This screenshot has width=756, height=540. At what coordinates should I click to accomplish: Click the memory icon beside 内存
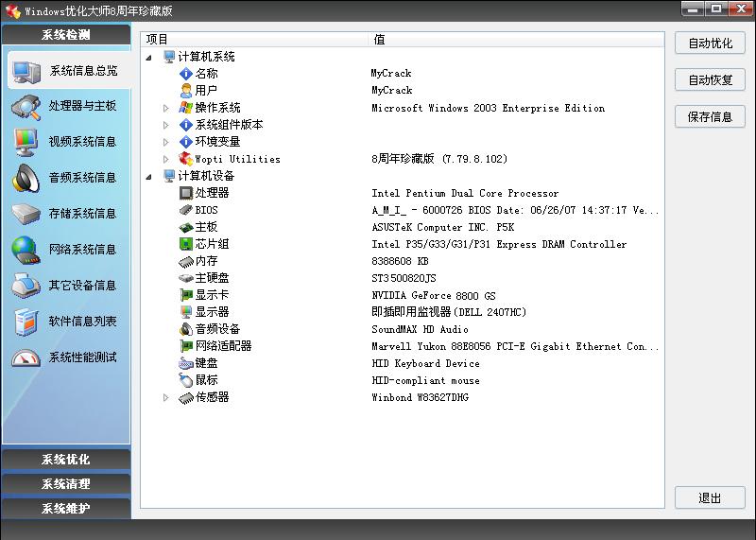[186, 262]
